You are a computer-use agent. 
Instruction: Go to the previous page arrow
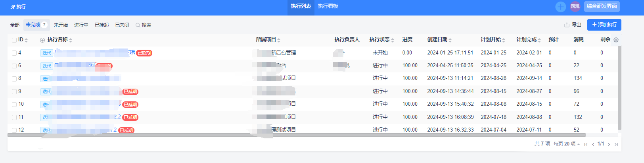tap(593, 144)
